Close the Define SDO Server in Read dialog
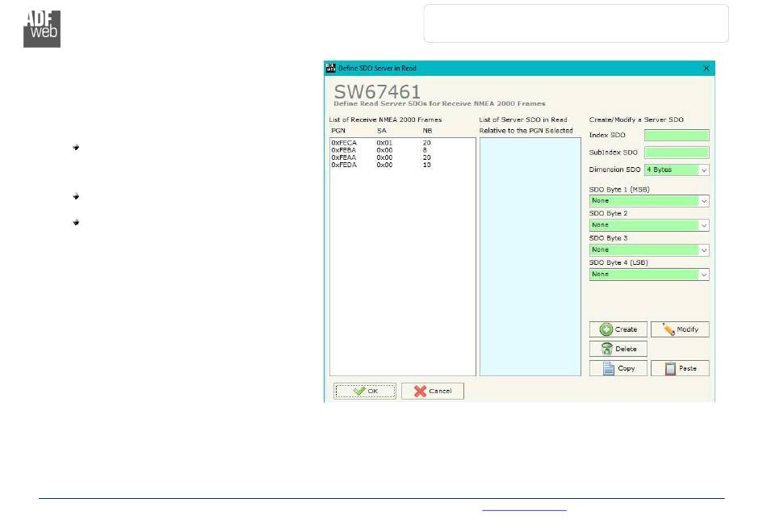This screenshot has height=532, width=767. (x=706, y=69)
